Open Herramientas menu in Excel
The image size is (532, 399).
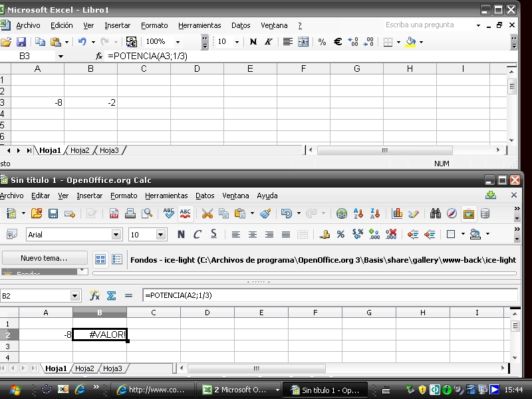[199, 25]
